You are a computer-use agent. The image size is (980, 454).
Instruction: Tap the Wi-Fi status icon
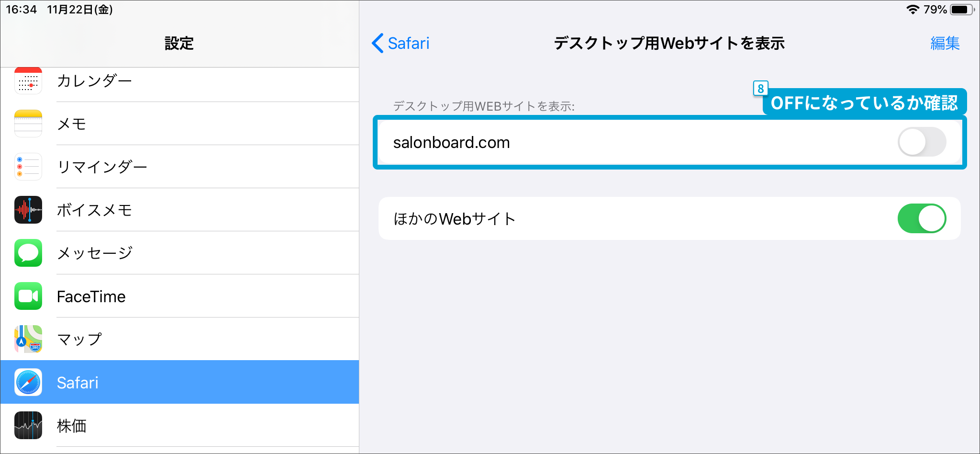[x=913, y=10]
